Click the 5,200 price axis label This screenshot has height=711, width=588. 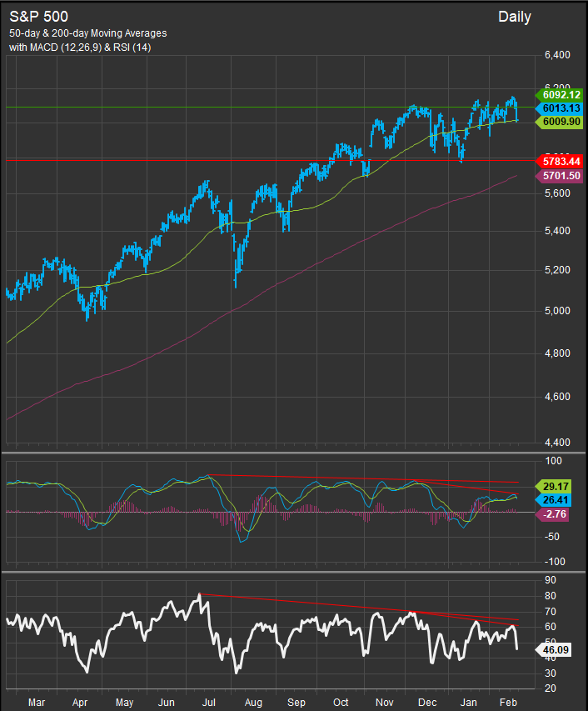[557, 270]
